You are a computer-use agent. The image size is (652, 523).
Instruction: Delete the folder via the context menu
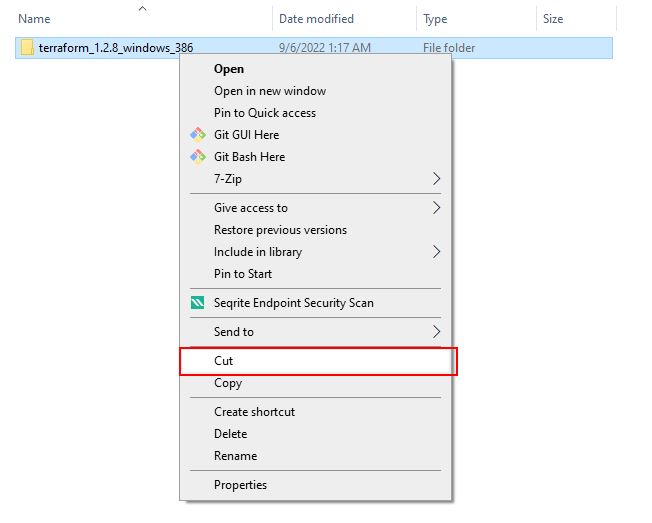(231, 434)
